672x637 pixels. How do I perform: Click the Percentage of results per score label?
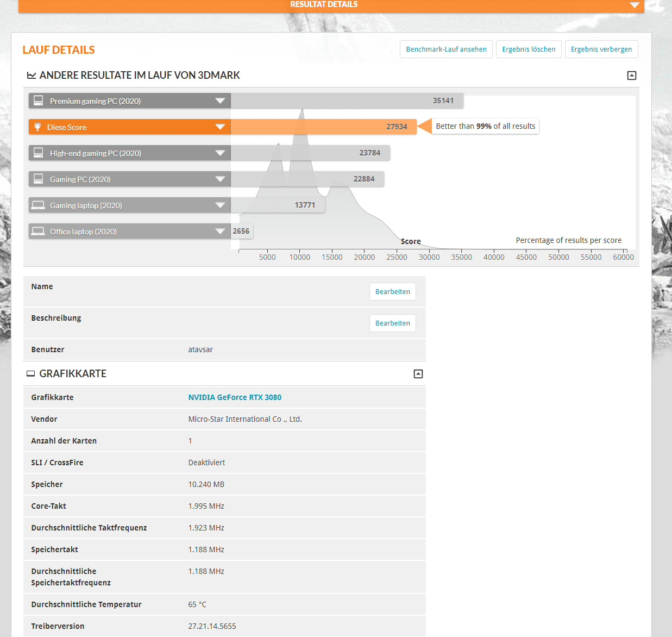pos(569,240)
